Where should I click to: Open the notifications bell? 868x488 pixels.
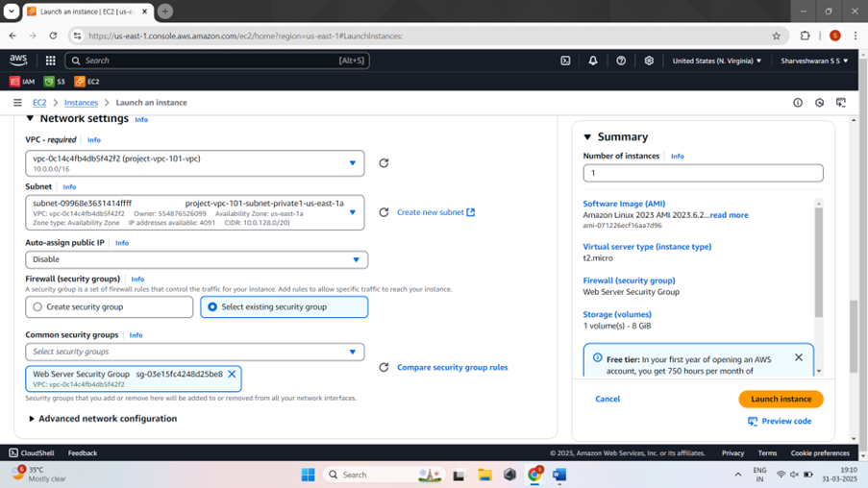pyautogui.click(x=593, y=61)
